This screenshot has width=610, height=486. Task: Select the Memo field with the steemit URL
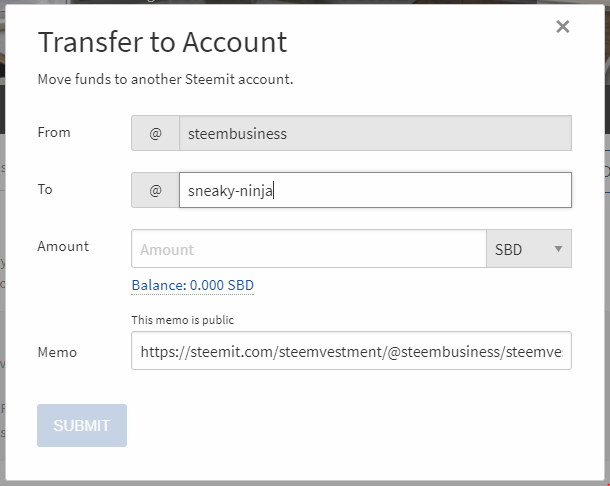[351, 351]
